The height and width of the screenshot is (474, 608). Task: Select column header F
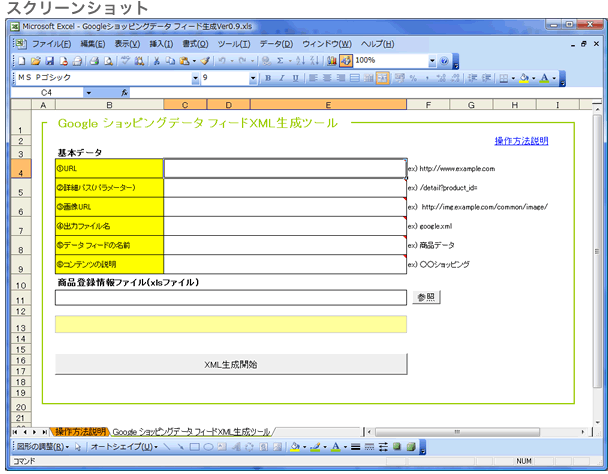(428, 105)
